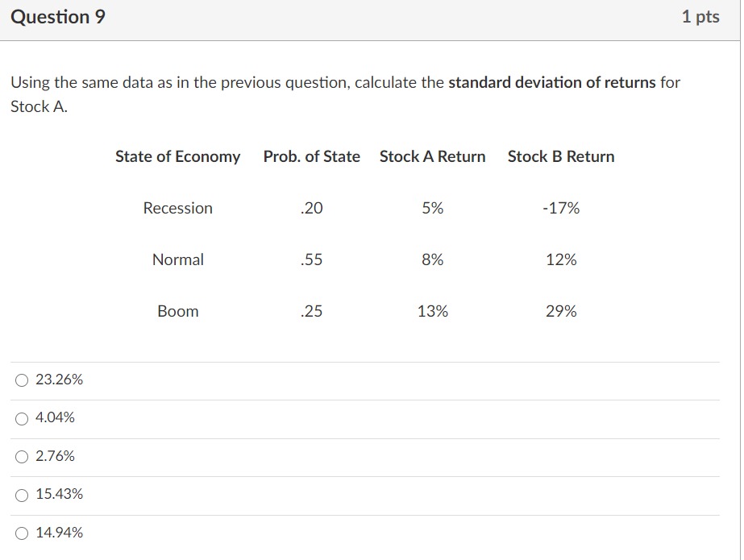
Task: Click the State of Economy column header
Action: tap(177, 156)
